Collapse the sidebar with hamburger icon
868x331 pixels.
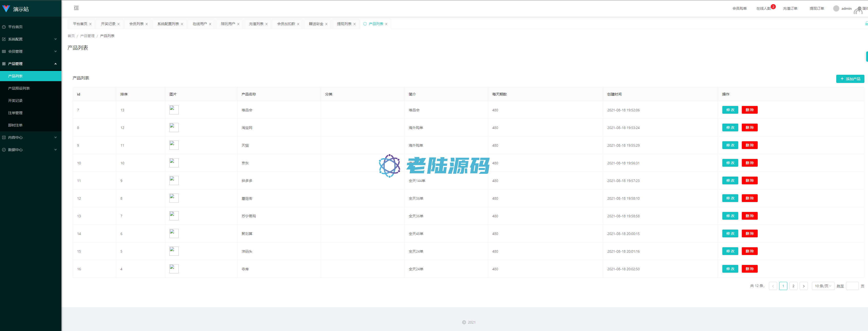pyautogui.click(x=76, y=8)
